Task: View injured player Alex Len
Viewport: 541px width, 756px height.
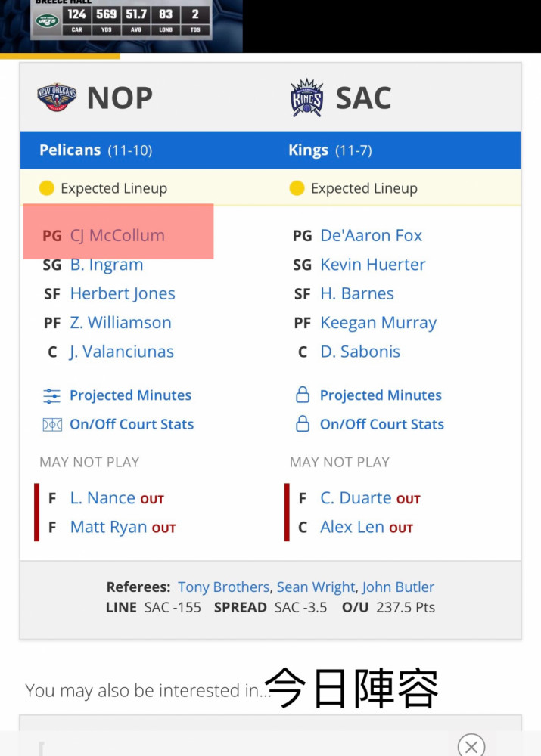Action: 353,527
